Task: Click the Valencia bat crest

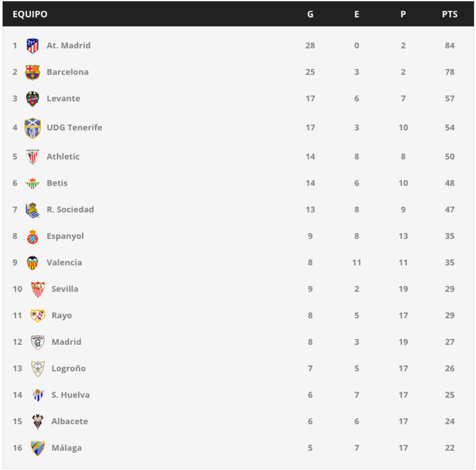Action: tap(33, 263)
